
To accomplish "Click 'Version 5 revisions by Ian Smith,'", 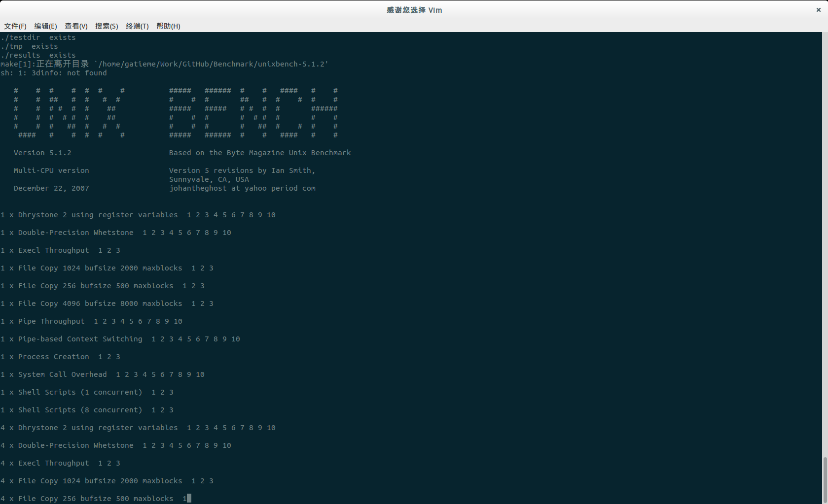I will tap(242, 170).
